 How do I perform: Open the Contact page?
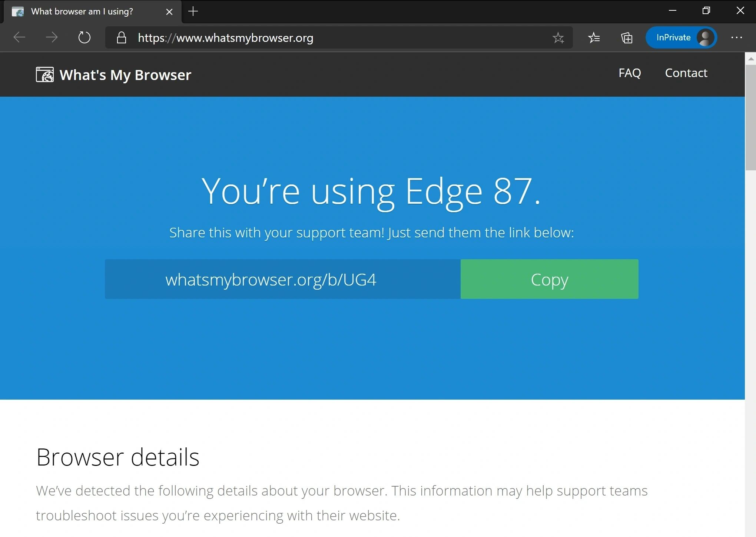coord(686,73)
